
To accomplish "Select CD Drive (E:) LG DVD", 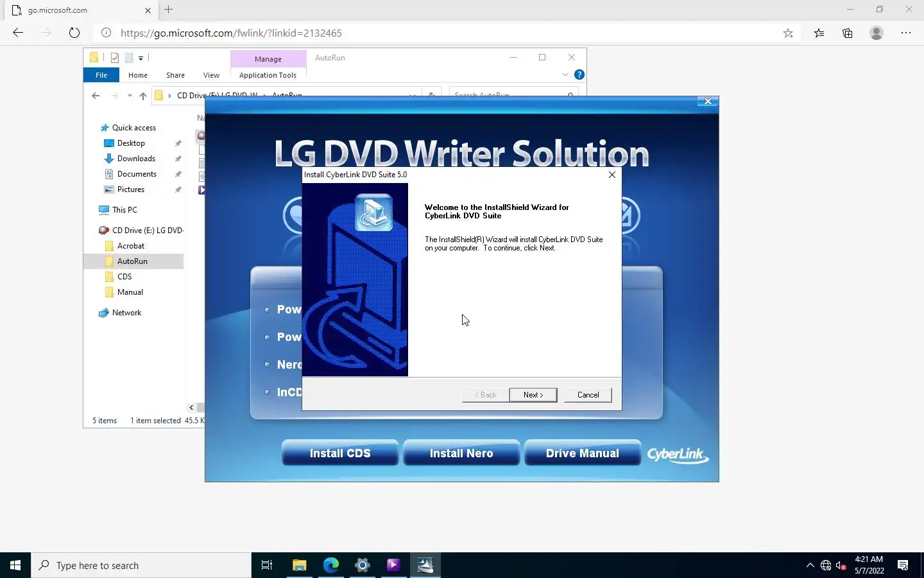I will pos(141,231).
